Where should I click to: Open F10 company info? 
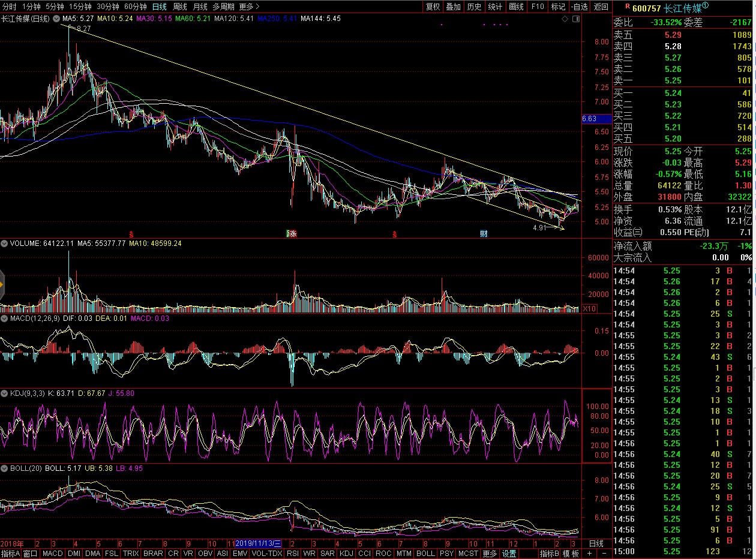(x=538, y=7)
